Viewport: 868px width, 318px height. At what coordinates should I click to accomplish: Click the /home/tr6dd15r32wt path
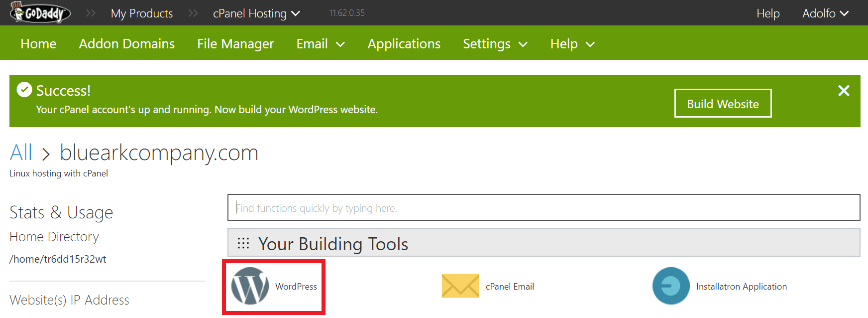click(58, 259)
